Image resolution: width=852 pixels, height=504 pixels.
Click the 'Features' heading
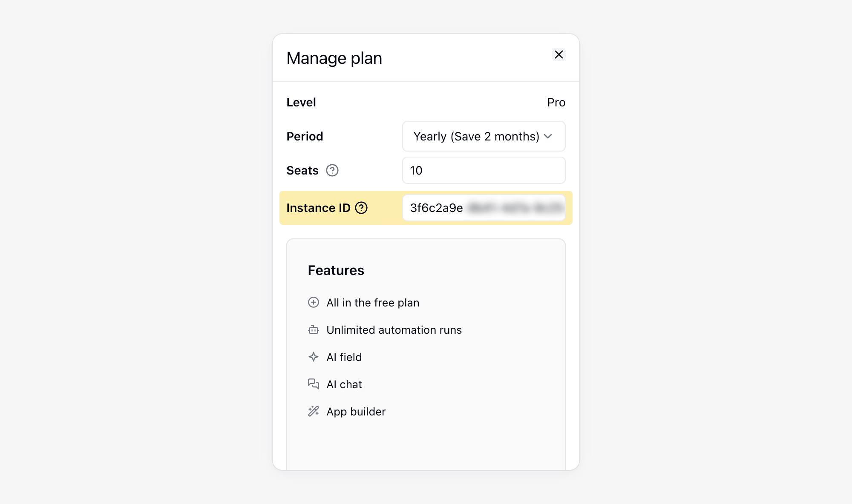click(336, 270)
